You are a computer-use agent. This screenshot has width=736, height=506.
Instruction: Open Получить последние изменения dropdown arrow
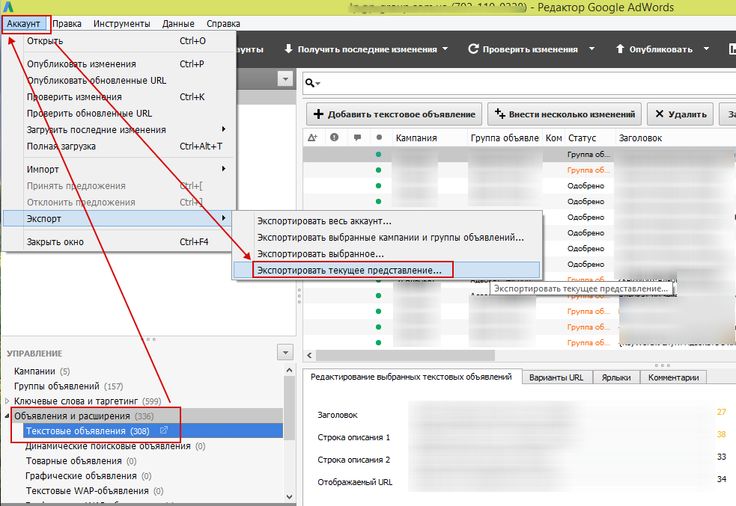445,49
